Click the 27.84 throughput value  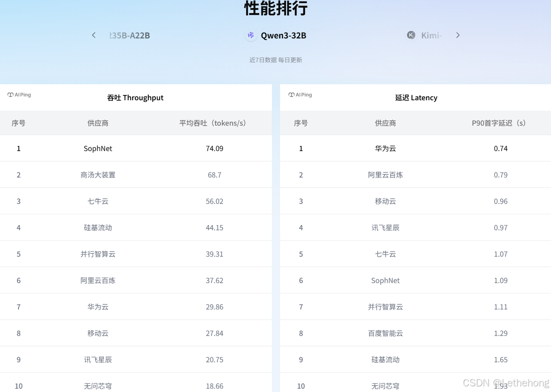pos(214,333)
